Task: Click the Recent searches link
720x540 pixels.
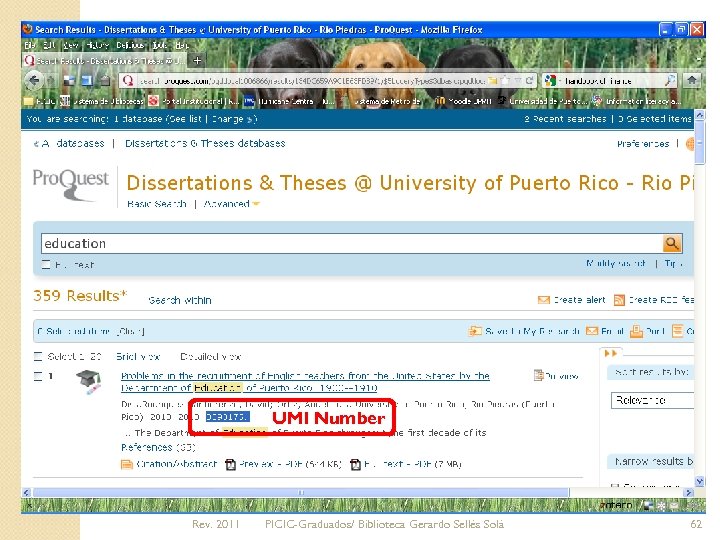Action: pyautogui.click(x=565, y=119)
